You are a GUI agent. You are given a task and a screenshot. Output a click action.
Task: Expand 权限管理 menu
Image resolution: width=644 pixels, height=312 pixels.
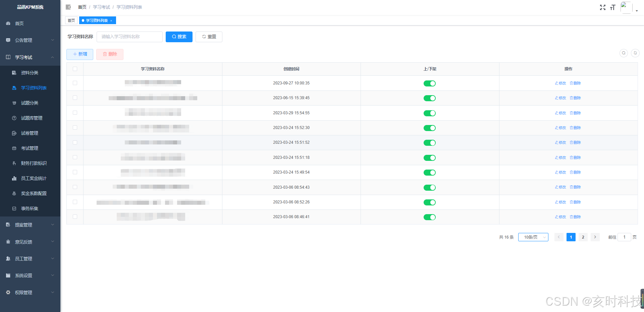pyautogui.click(x=30, y=293)
